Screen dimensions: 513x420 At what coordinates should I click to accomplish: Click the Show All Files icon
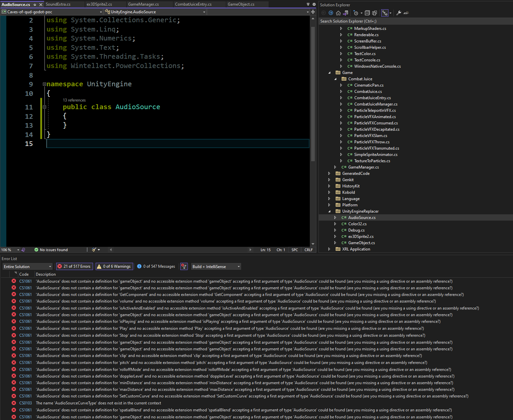[375, 13]
